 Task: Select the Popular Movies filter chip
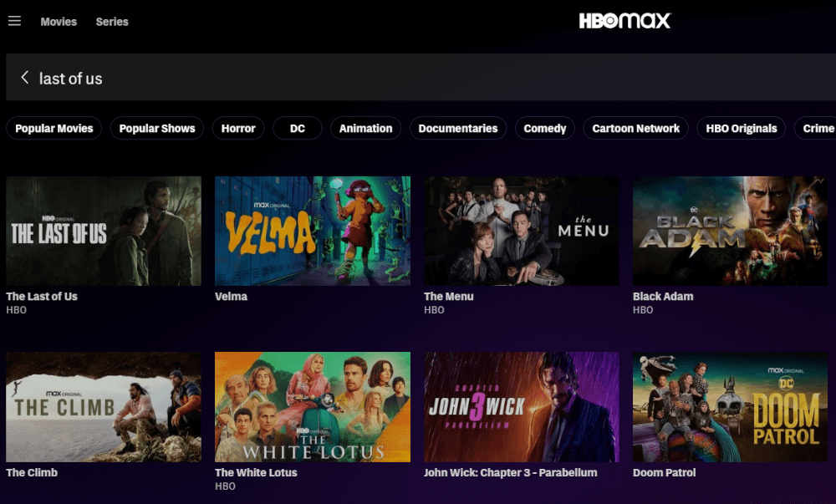point(54,129)
